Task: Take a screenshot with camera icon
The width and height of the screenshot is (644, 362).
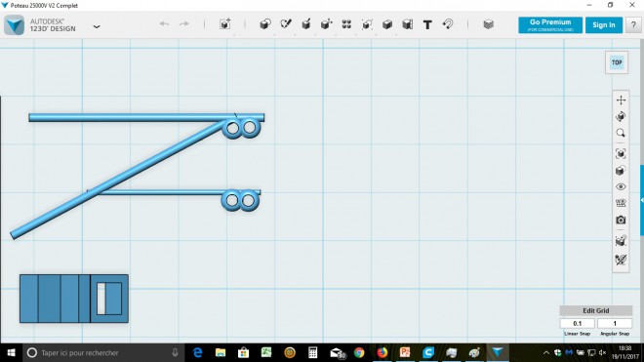Action: coord(621,220)
